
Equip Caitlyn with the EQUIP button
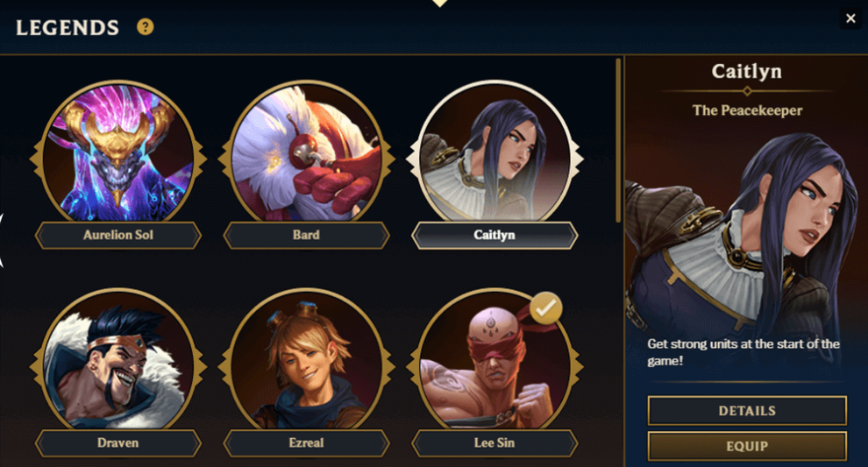point(747,446)
